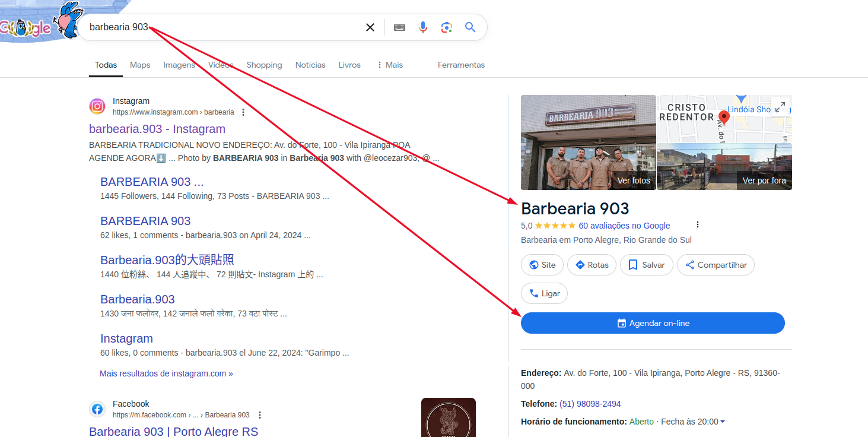
Task: Open the Facebook result thumbnail image
Action: pos(449,417)
